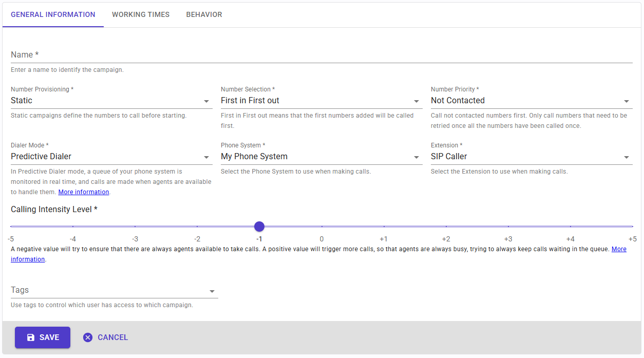Click the Save button
This screenshot has height=358, width=644.
click(x=43, y=337)
